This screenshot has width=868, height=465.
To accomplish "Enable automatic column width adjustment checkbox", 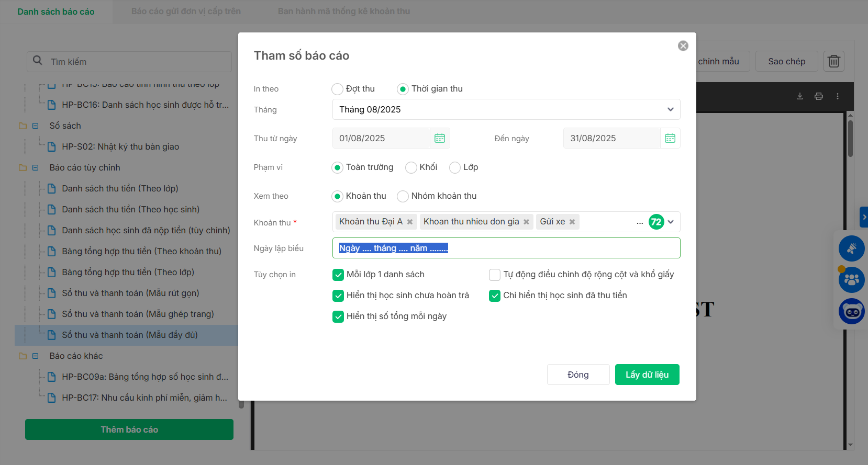I will tap(495, 275).
